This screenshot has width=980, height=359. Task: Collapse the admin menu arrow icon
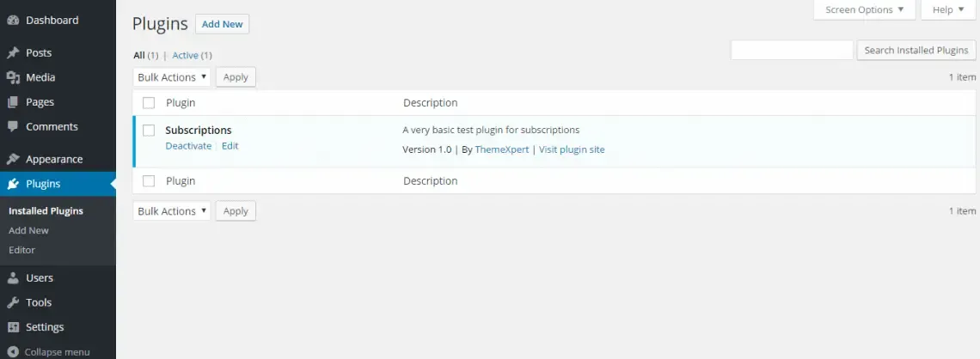click(13, 352)
